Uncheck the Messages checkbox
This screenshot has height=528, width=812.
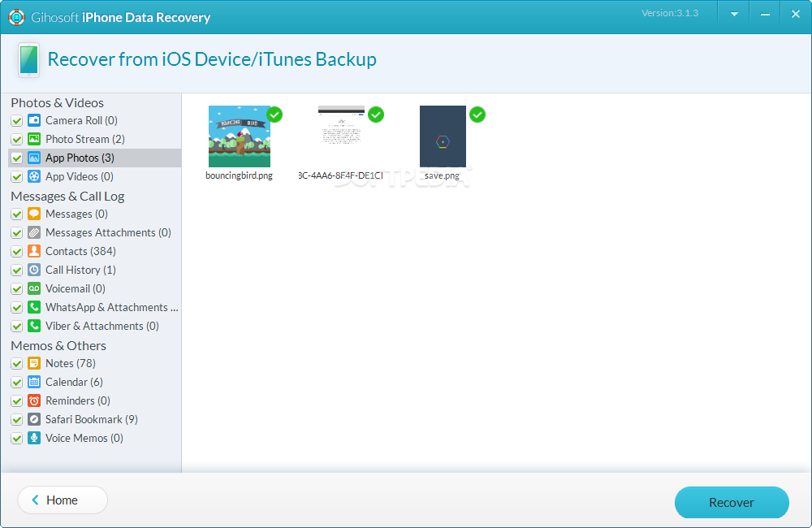pyautogui.click(x=16, y=214)
